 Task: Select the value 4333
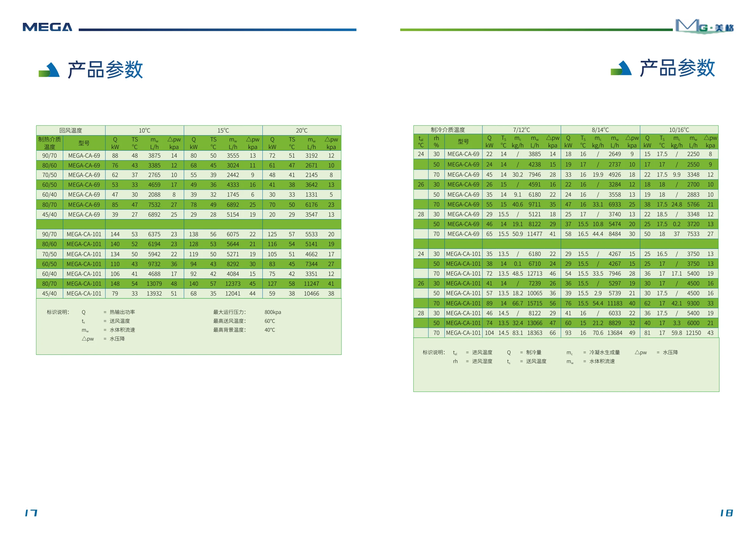tap(233, 185)
